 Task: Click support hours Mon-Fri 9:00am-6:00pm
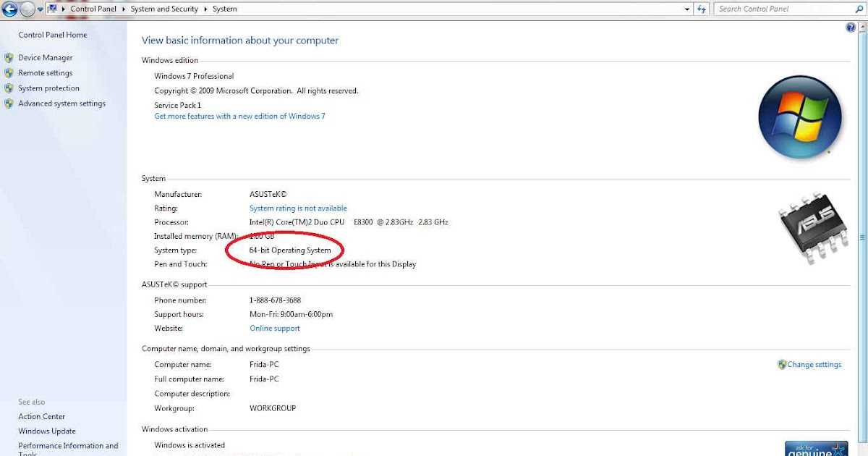[x=291, y=315]
